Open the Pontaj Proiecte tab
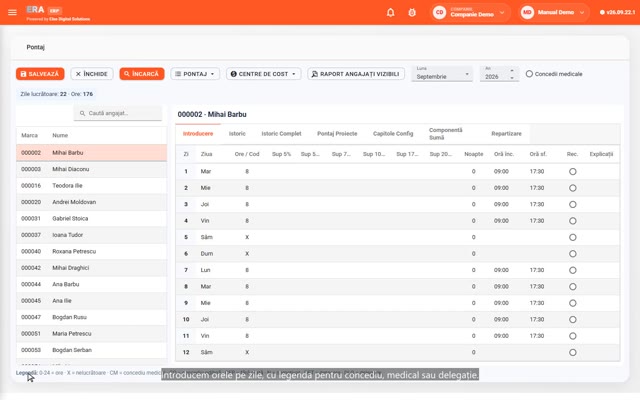This screenshot has height=400, width=640. (337, 133)
